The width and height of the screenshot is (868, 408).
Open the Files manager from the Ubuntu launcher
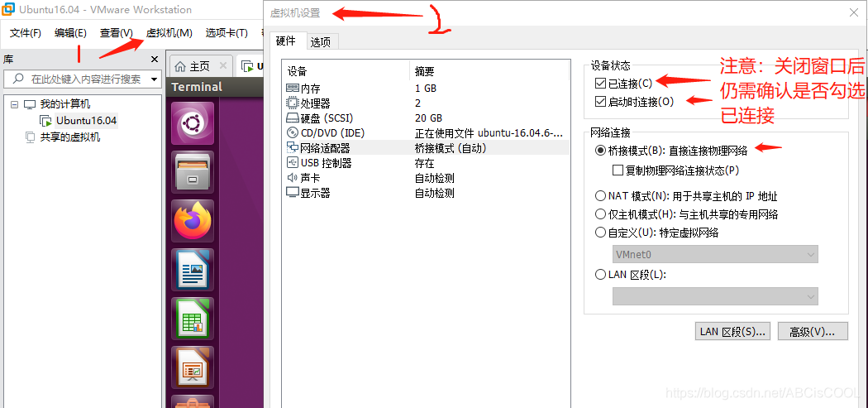192,172
